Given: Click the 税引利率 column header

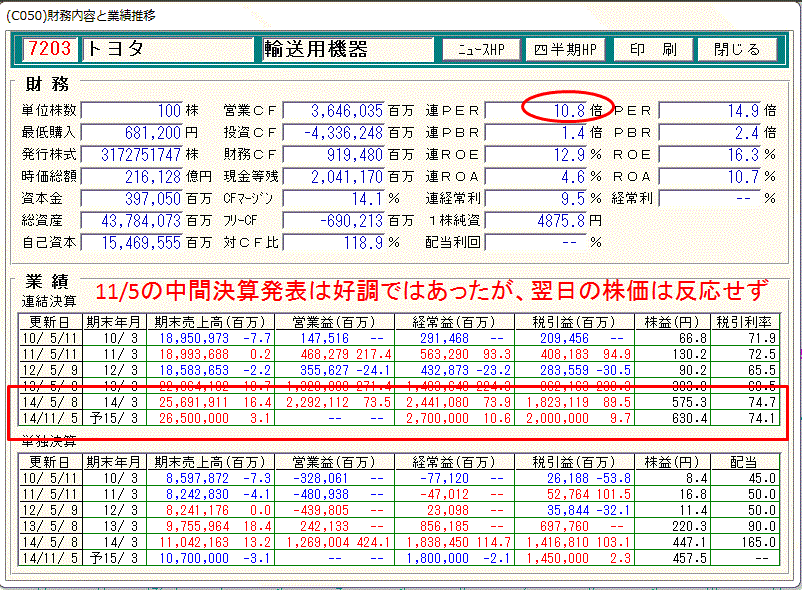Looking at the screenshot, I should 745,322.
